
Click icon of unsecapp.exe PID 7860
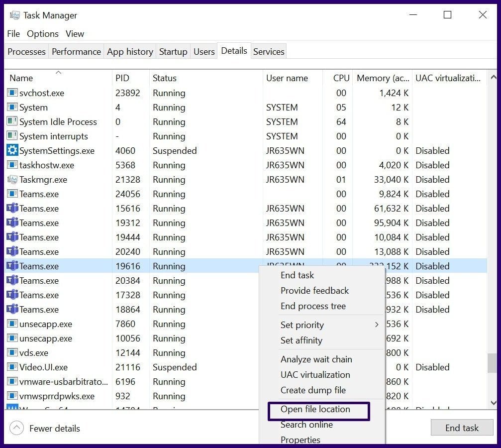12,324
